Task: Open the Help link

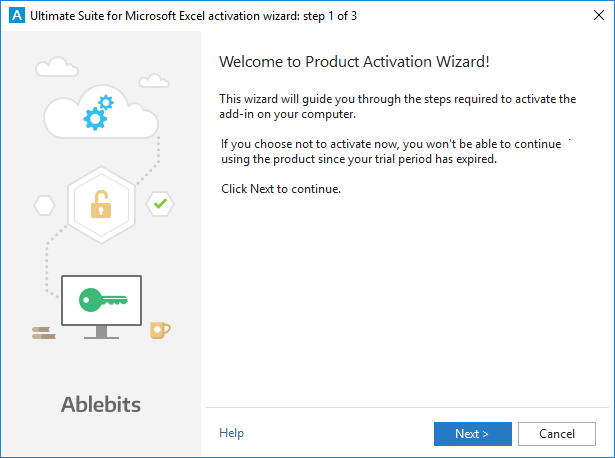Action: coord(231,433)
